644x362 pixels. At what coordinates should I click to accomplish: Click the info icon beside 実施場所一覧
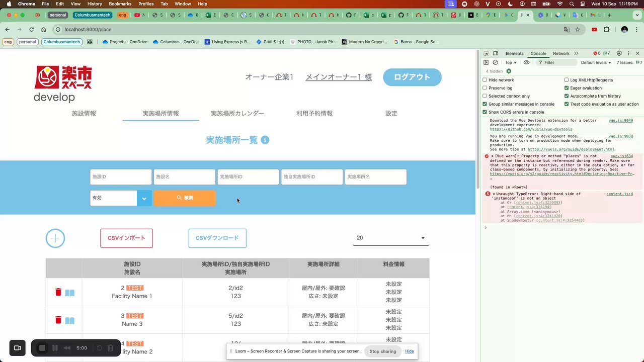(x=265, y=140)
